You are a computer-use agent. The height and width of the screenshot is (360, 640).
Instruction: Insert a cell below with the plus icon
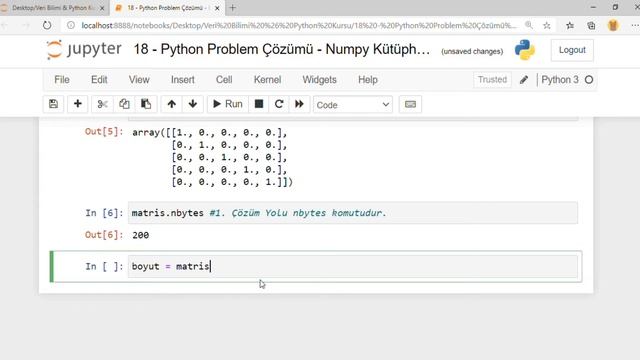click(78, 104)
